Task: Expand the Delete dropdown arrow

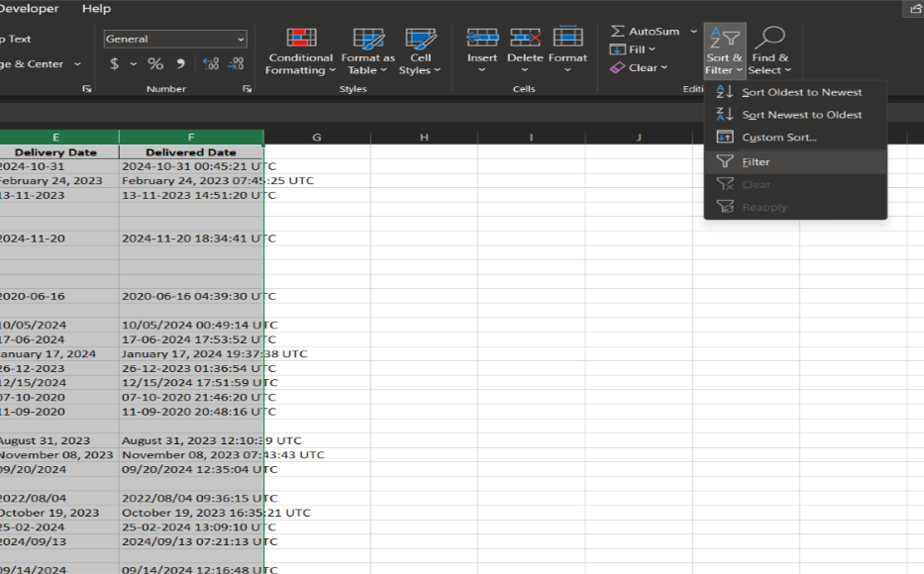Action: [525, 70]
